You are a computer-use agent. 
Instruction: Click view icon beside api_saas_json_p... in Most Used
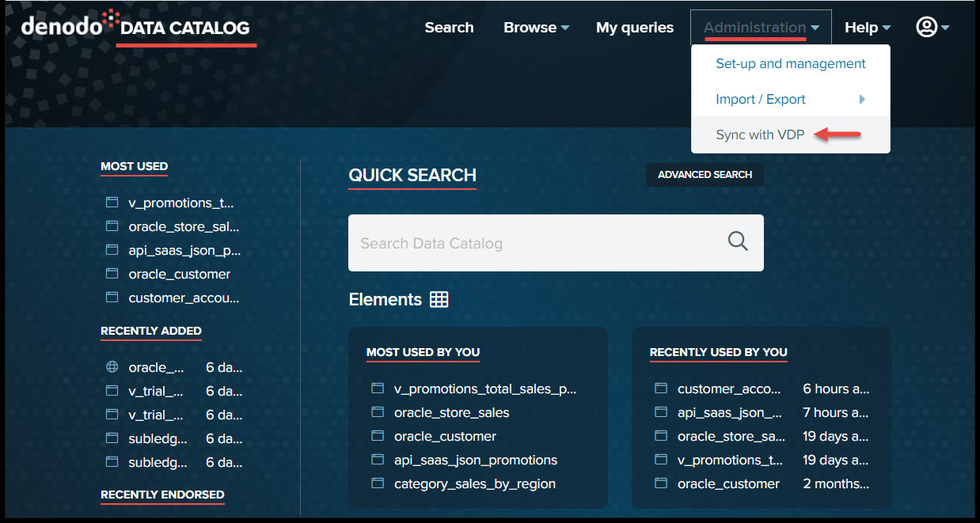112,250
